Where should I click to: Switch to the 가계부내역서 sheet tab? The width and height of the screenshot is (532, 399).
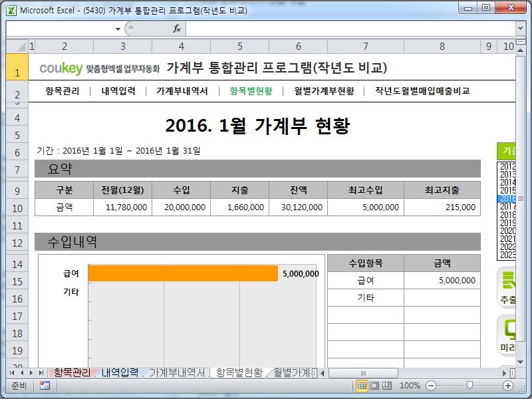point(177,373)
